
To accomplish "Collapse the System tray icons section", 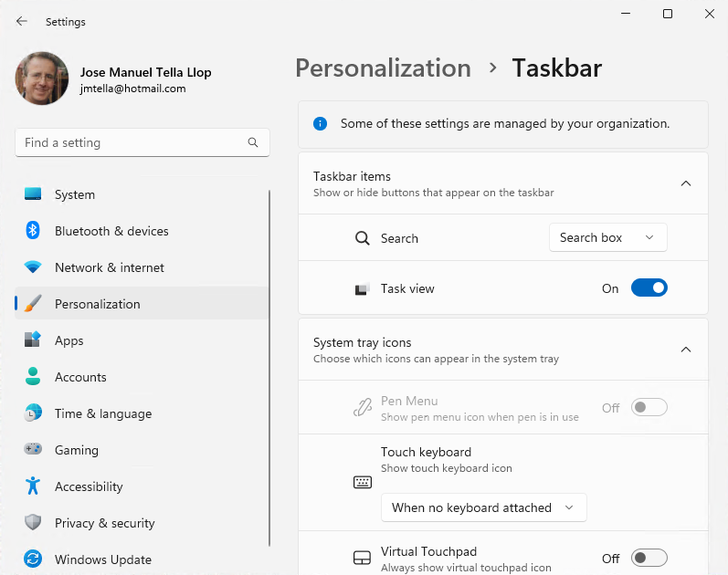I will click(685, 350).
